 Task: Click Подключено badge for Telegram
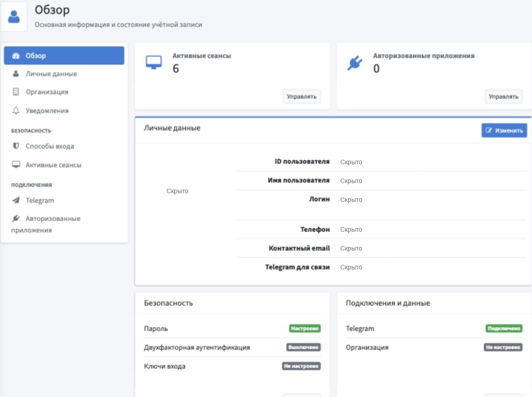[x=504, y=329]
